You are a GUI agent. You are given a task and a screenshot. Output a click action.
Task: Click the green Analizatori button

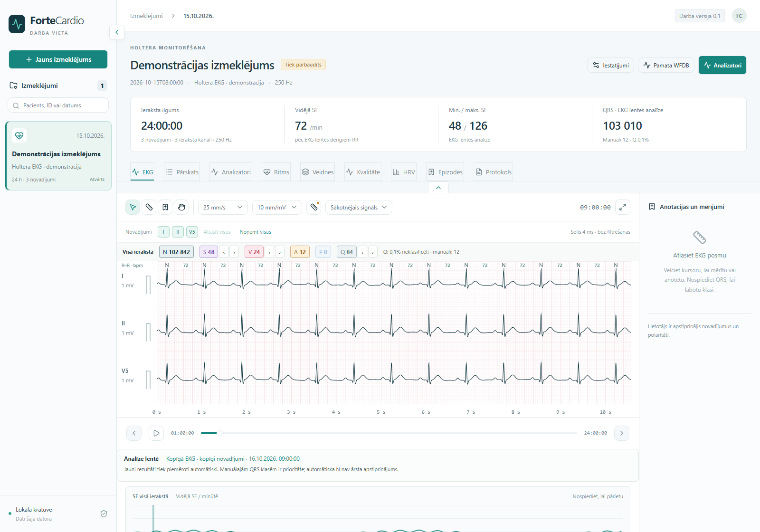[722, 65]
